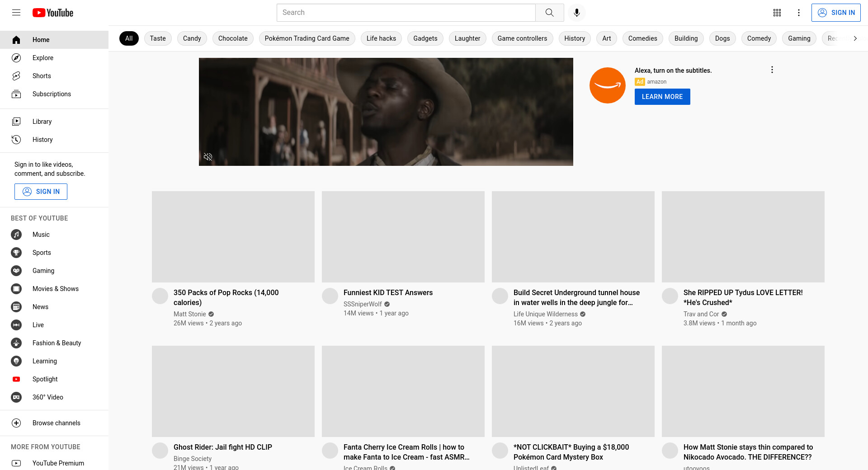868x470 pixels.
Task: Open $18,000 Pokémon Card Mystery Box title
Action: tap(571, 452)
